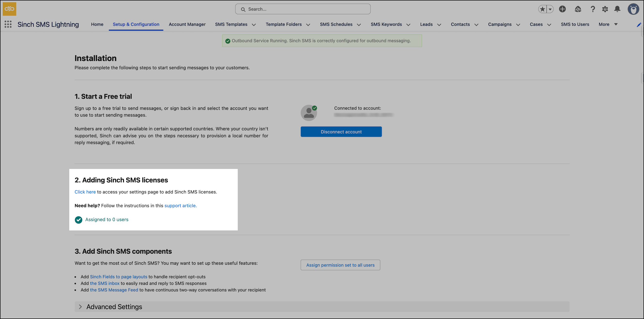Open Sinch Fields to page layouts link
The width and height of the screenshot is (644, 319).
click(118, 277)
